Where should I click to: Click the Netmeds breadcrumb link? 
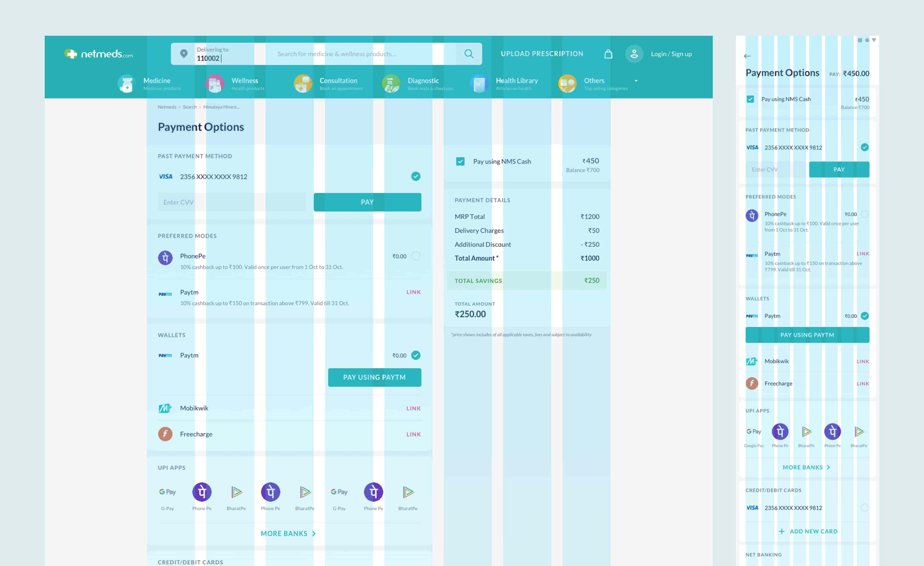tap(167, 107)
